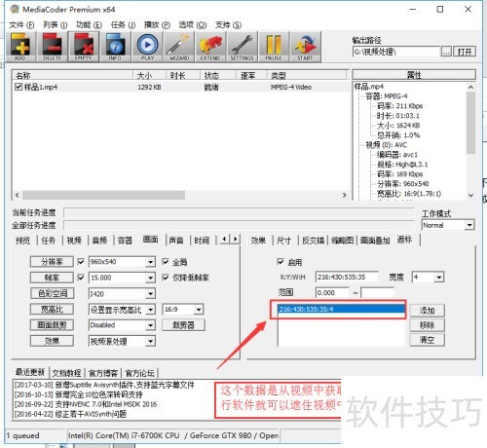Click the 范围 start value field 0.000
The image size is (487, 448).
tap(332, 293)
